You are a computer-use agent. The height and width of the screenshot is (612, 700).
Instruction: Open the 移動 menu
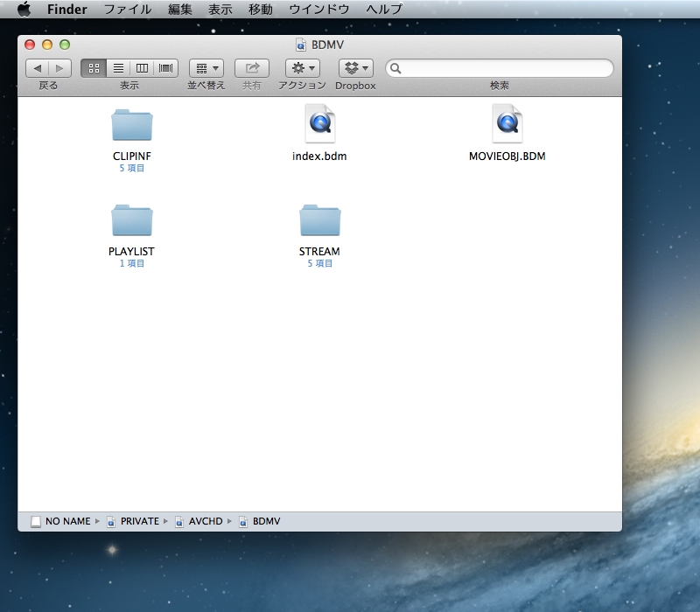coord(260,9)
